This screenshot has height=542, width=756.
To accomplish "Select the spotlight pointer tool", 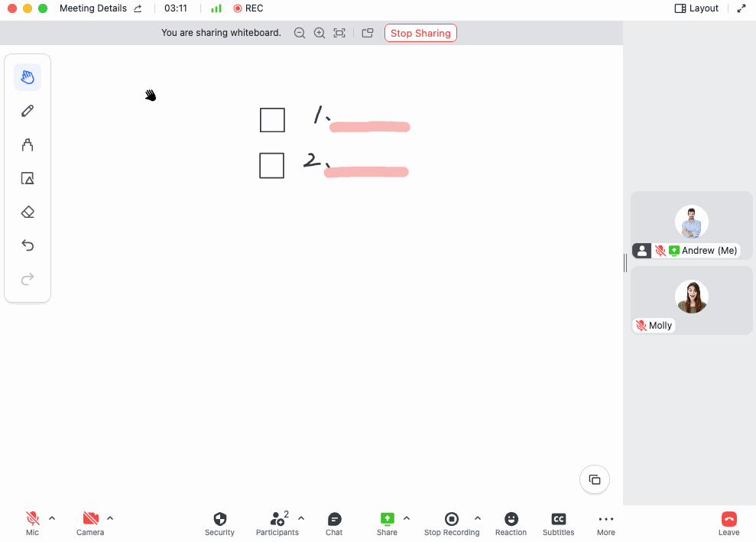I will tap(28, 144).
